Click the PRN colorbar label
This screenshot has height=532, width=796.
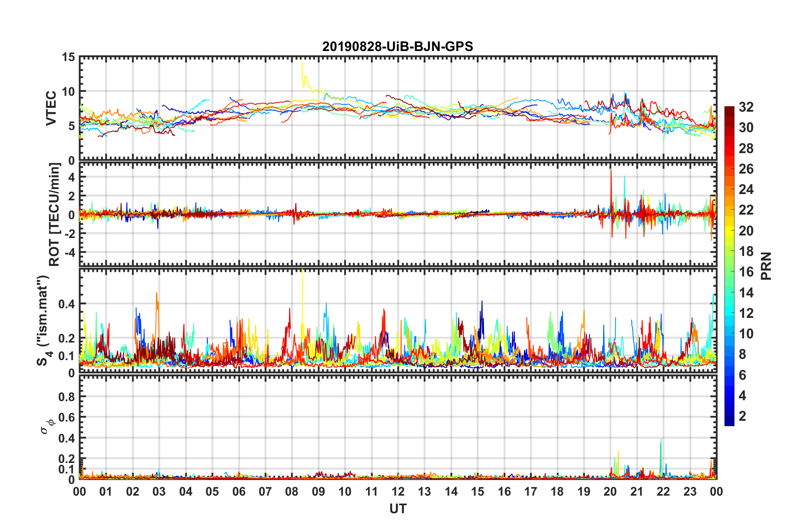pyautogui.click(x=766, y=266)
